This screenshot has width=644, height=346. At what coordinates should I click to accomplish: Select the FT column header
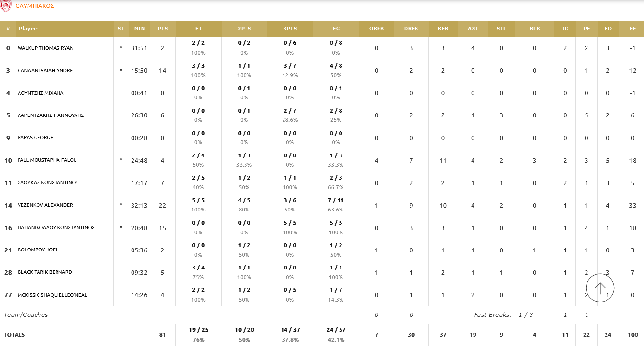198,29
